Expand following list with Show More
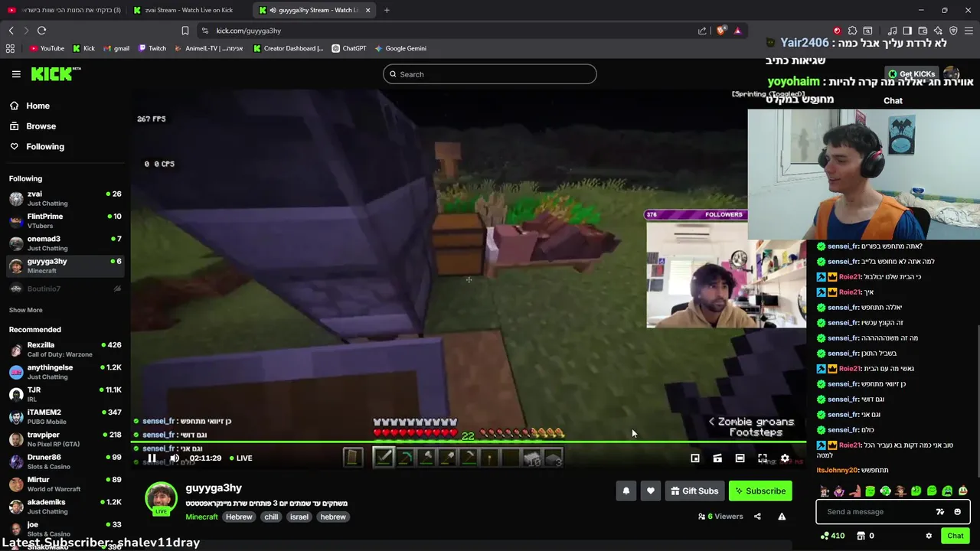Image resolution: width=980 pixels, height=551 pixels. [x=25, y=310]
